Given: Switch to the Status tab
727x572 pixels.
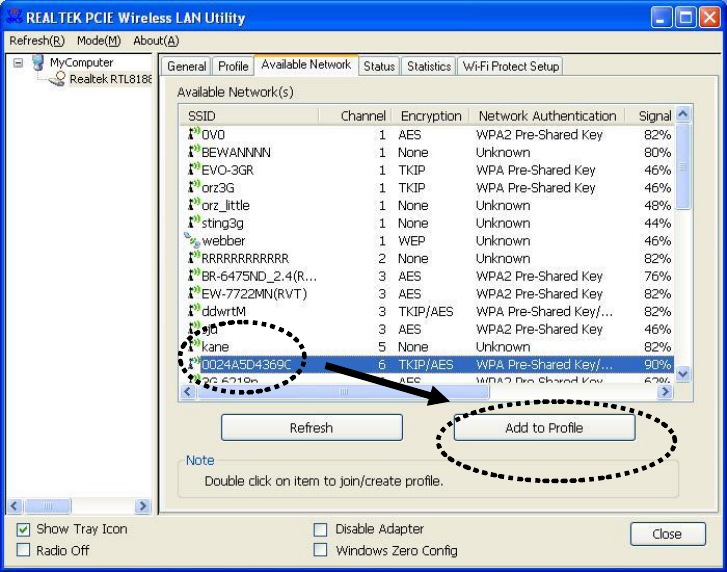Looking at the screenshot, I should tap(379, 66).
